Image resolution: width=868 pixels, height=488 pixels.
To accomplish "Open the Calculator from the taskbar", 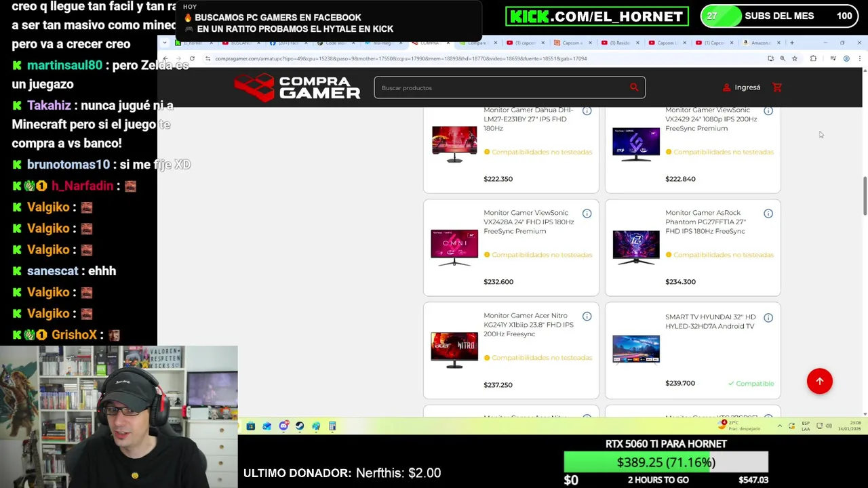I will coord(332,426).
